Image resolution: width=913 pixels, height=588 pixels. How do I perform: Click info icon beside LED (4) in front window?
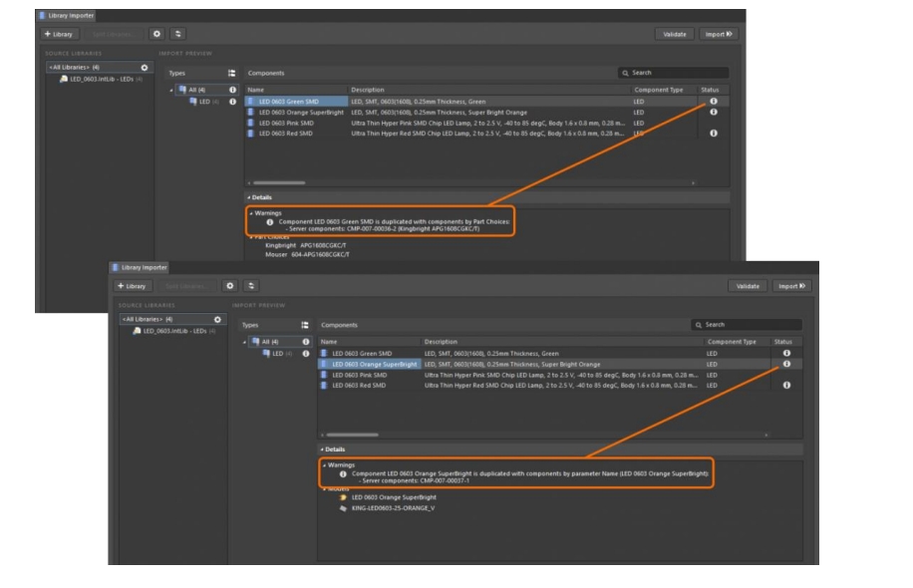point(306,354)
